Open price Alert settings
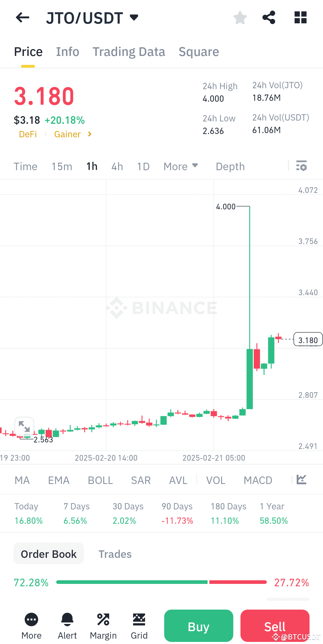The height and width of the screenshot is (644, 323). [x=67, y=625]
